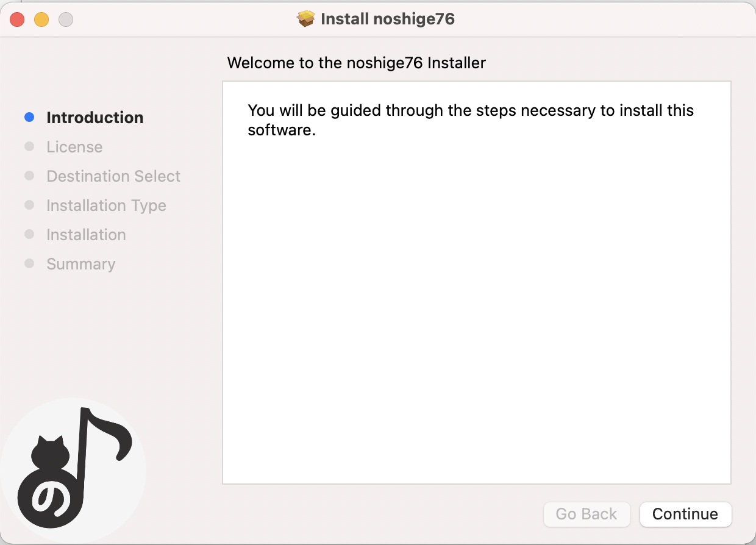Click the blue Introduction step bullet
Viewport: 756px width, 545px height.
pyautogui.click(x=29, y=117)
